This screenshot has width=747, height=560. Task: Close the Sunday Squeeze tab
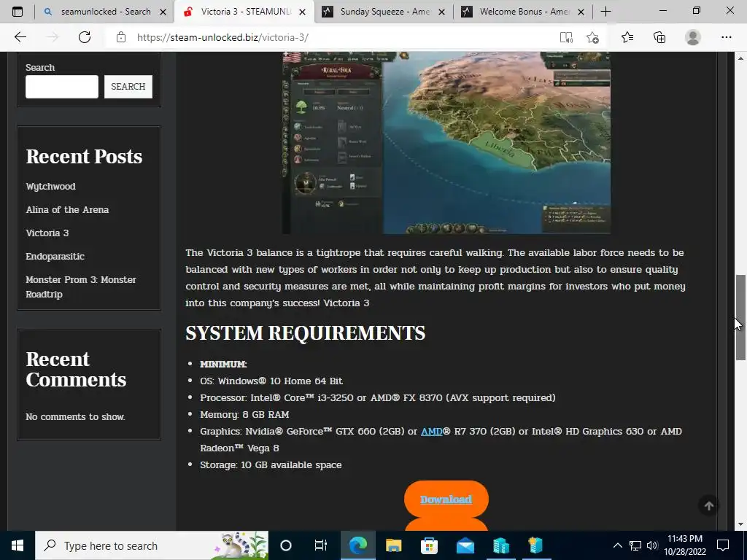click(441, 12)
